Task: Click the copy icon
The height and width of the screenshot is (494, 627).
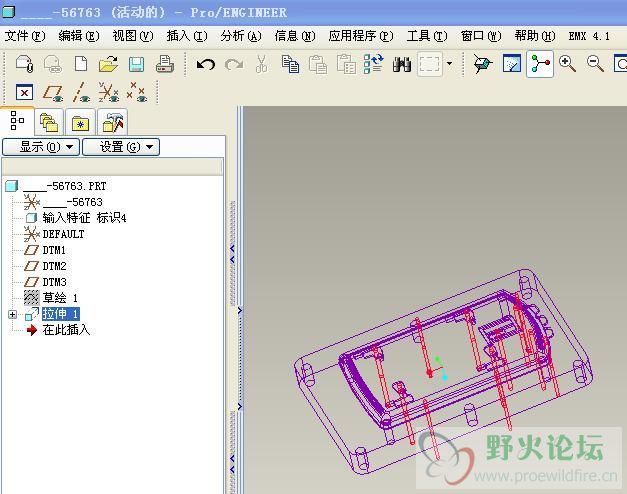Action: (290, 64)
